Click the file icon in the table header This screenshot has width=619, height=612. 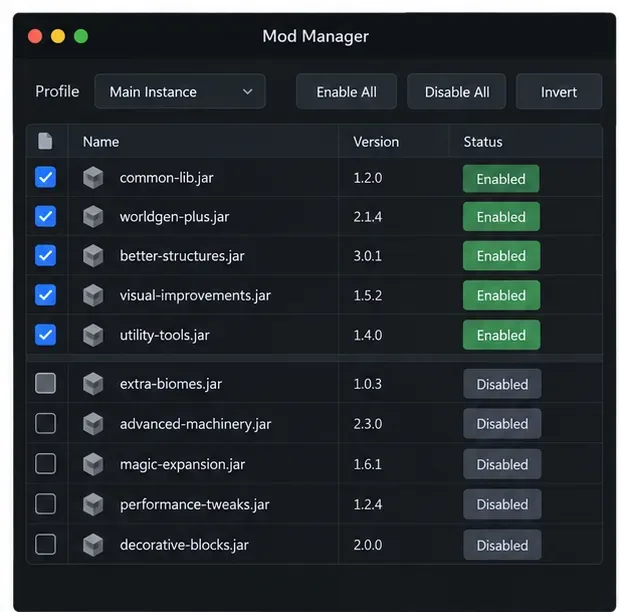(45, 141)
